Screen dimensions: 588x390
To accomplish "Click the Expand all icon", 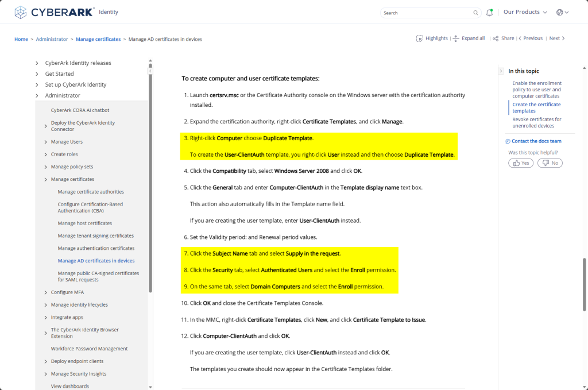I will tap(456, 38).
